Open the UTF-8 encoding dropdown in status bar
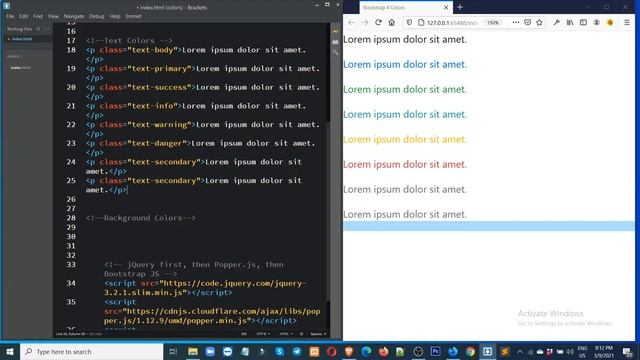 (x=262, y=334)
